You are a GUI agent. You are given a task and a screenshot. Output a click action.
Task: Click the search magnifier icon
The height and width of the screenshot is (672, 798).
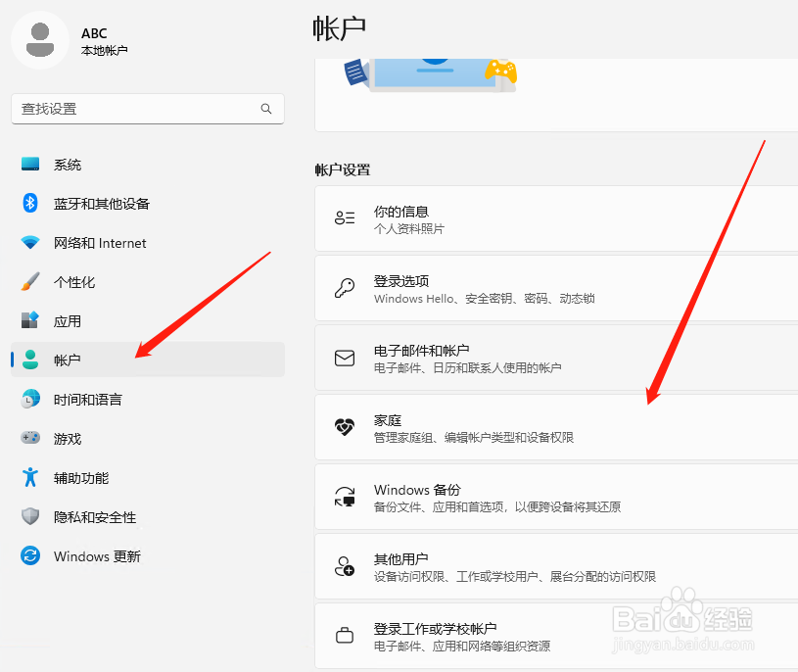[x=266, y=109]
